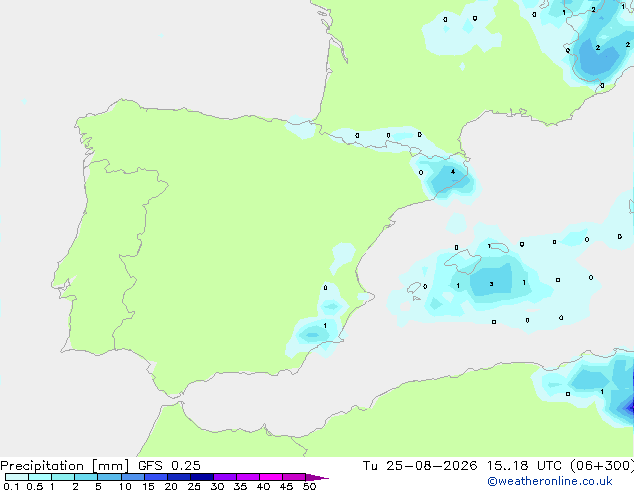Screen dimensions: 634x490
Task: Click the 0.1–0.5 mm palest legend swatch
Action: click(17, 477)
